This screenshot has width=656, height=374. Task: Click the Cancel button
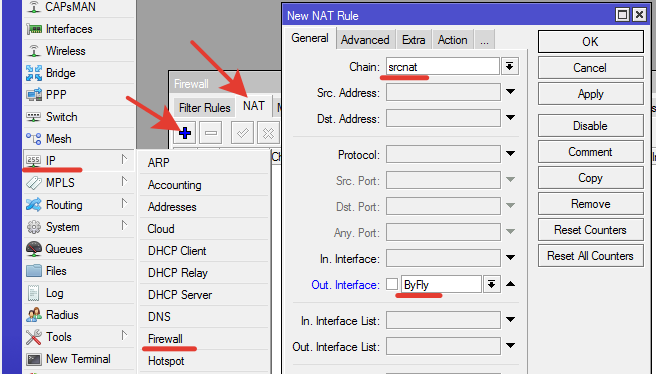(591, 68)
